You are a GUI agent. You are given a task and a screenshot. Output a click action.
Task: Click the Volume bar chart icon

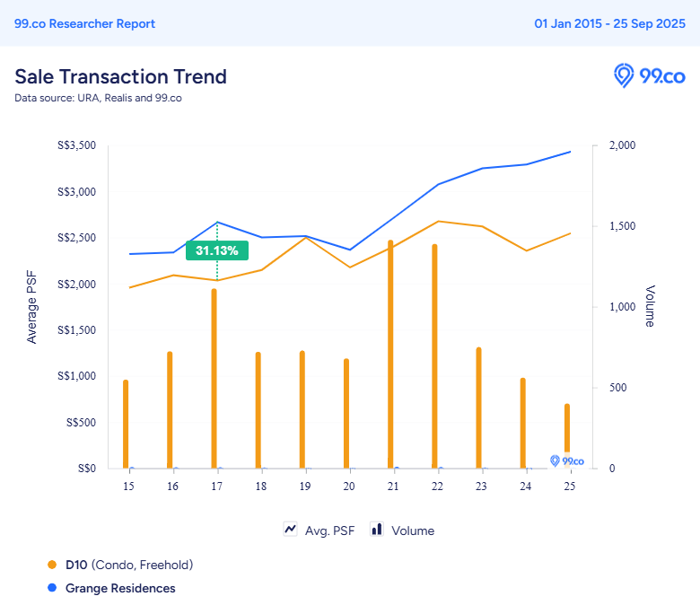pos(377,530)
